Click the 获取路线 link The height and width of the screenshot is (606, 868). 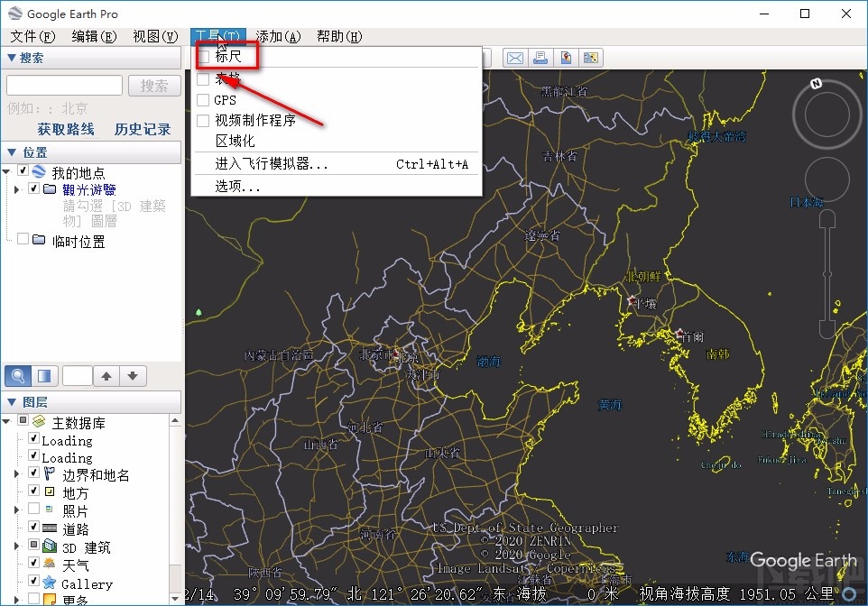pos(65,129)
